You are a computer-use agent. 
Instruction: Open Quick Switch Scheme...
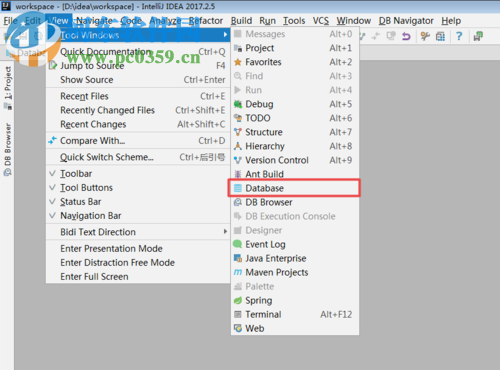(x=138, y=157)
